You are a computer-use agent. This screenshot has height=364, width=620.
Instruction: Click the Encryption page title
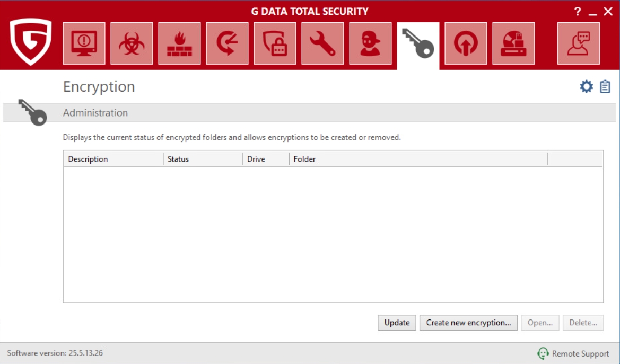[x=99, y=86]
